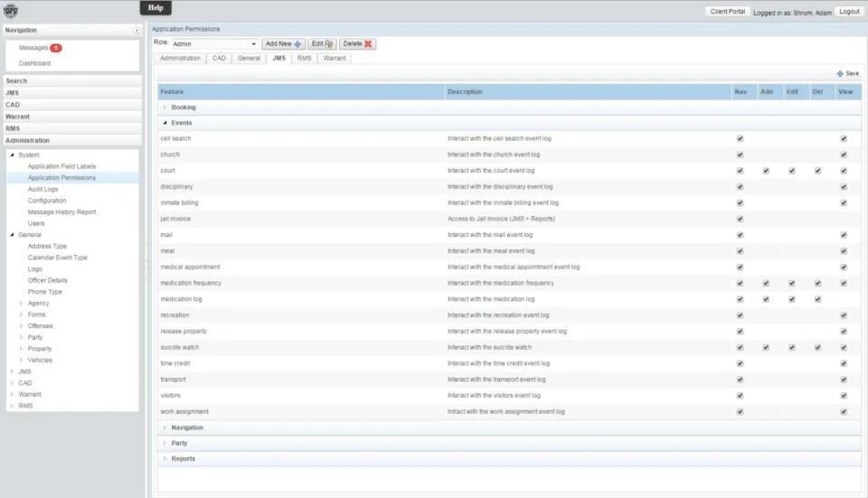Expand the Vehicles tree node

pos(22,361)
